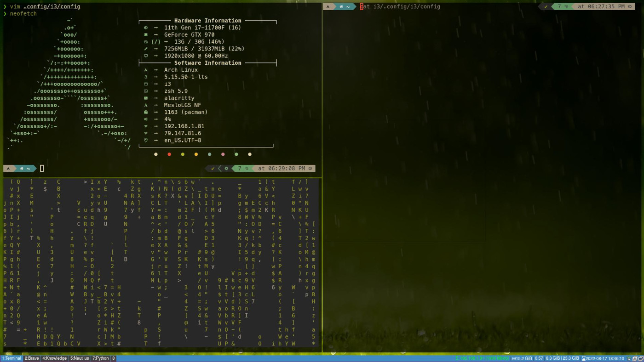Select the CPU icon next to 11th Gen i7-11700F
The height and width of the screenshot is (362, 644).
pyautogui.click(x=145, y=28)
